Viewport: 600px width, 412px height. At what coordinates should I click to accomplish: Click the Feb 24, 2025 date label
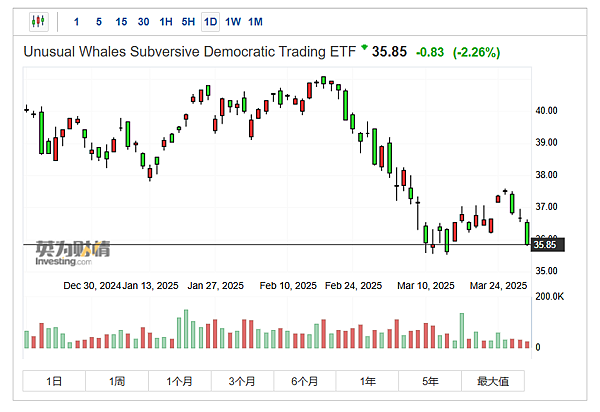point(353,286)
